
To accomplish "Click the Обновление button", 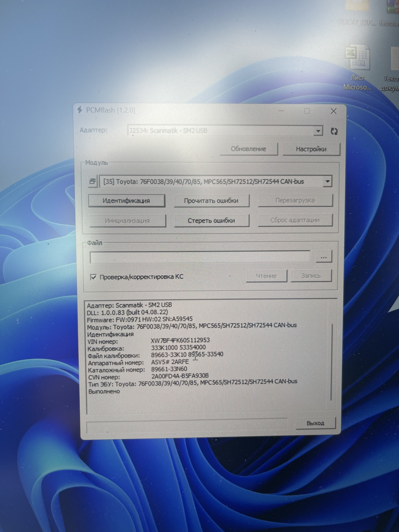I will click(248, 149).
